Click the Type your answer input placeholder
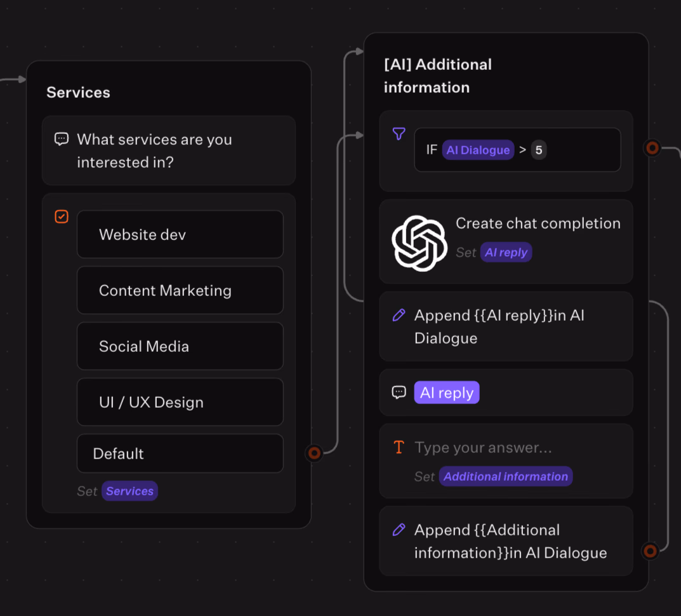The image size is (681, 616). tap(483, 448)
